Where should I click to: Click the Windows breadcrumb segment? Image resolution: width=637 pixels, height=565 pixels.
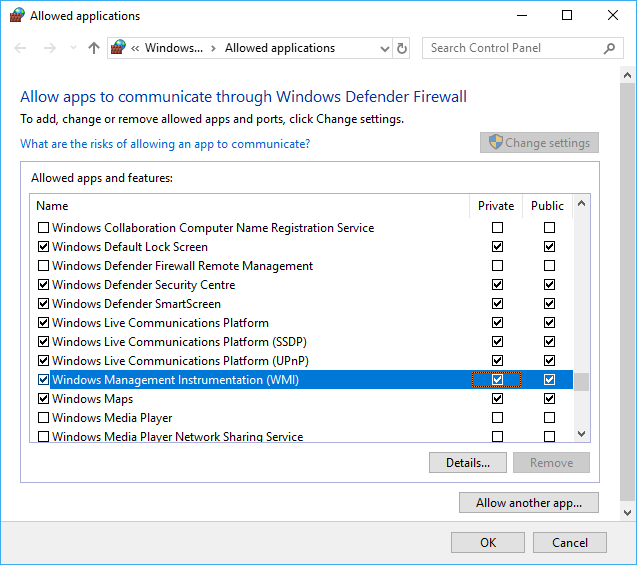click(x=174, y=48)
